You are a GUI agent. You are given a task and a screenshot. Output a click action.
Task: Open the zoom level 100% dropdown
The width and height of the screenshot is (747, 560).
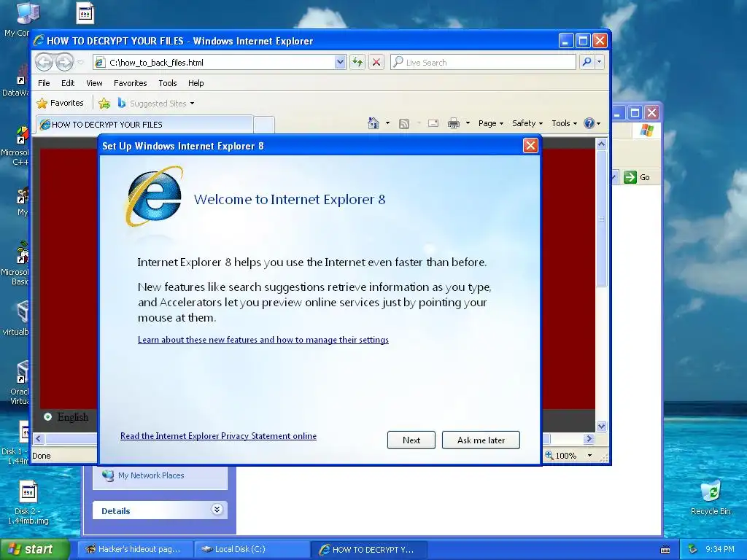click(x=589, y=456)
